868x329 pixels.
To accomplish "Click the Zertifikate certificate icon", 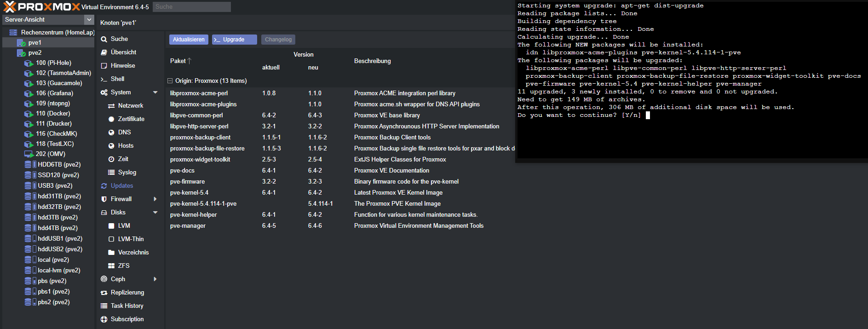I will [x=111, y=119].
